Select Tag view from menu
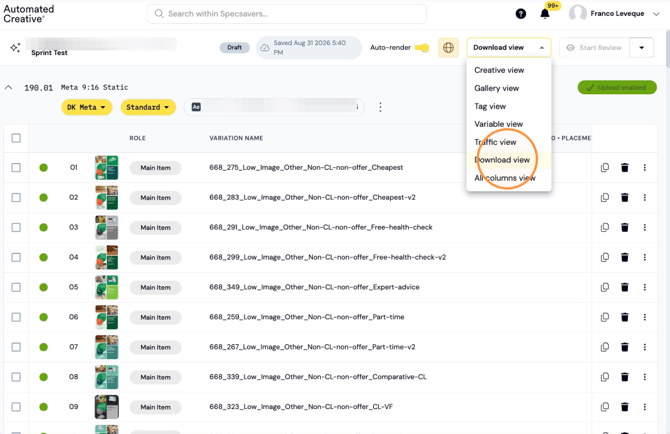The width and height of the screenshot is (670, 434). pos(508,106)
